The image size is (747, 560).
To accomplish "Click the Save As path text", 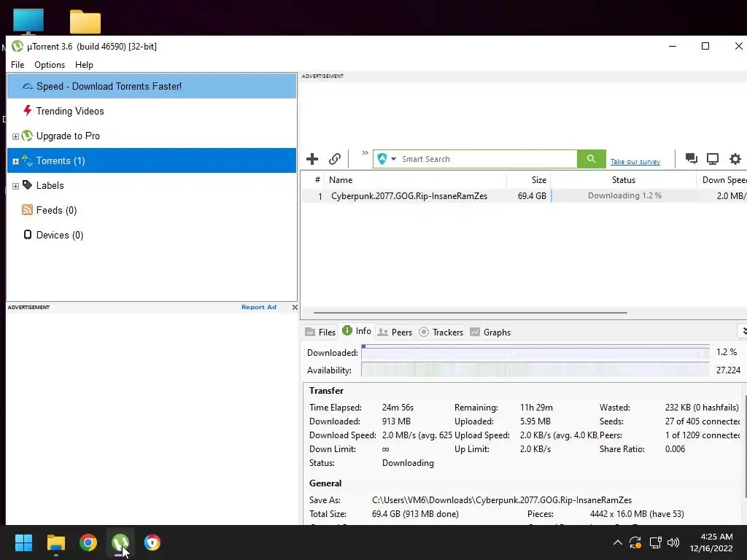I will click(x=502, y=500).
